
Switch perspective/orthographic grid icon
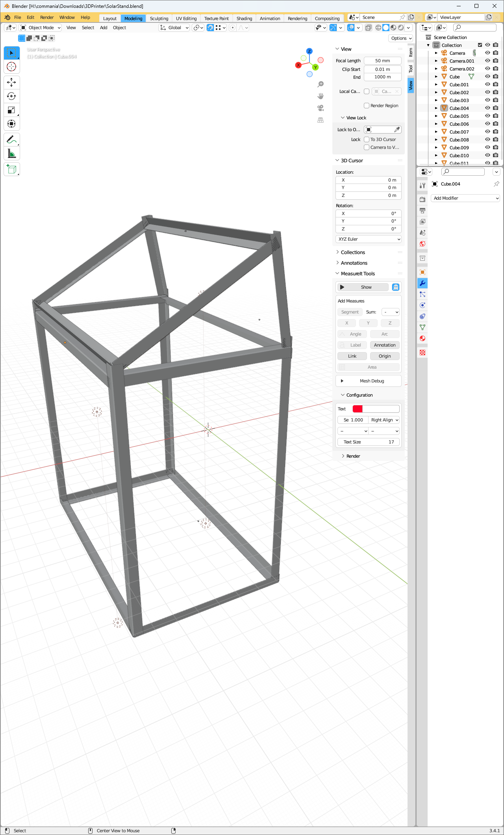pos(321,120)
